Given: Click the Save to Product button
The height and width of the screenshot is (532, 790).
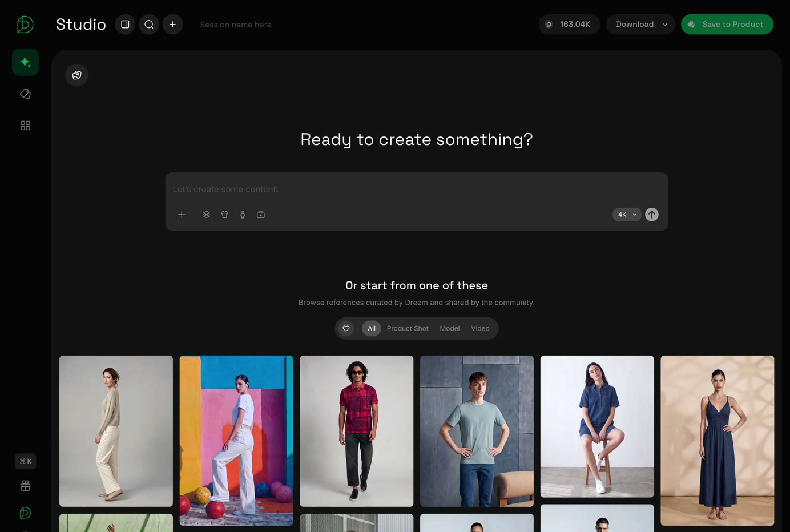Looking at the screenshot, I should point(727,25).
